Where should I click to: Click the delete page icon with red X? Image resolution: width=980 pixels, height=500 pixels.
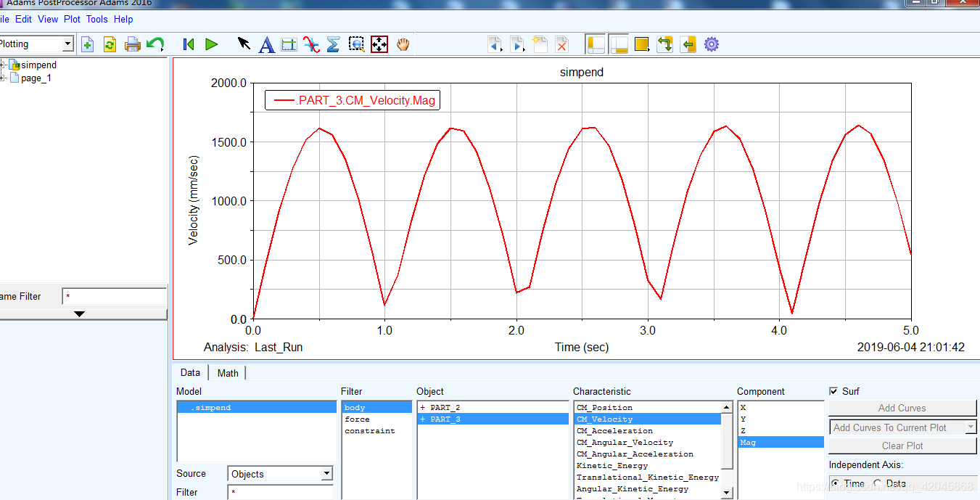[561, 45]
